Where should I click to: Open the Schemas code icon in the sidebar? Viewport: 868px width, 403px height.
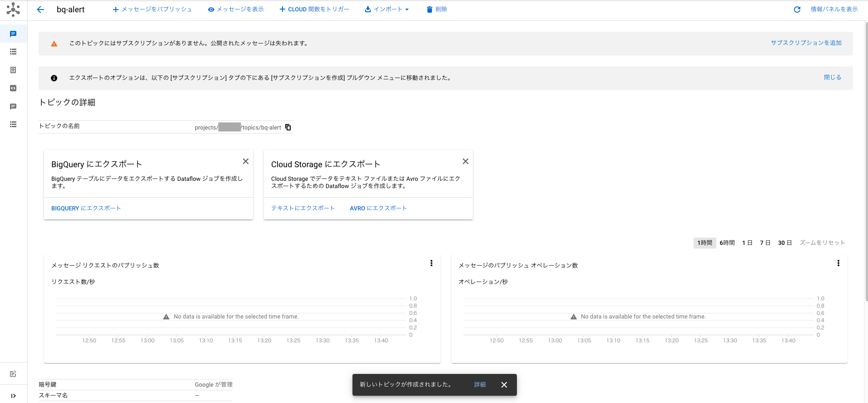tap(13, 88)
